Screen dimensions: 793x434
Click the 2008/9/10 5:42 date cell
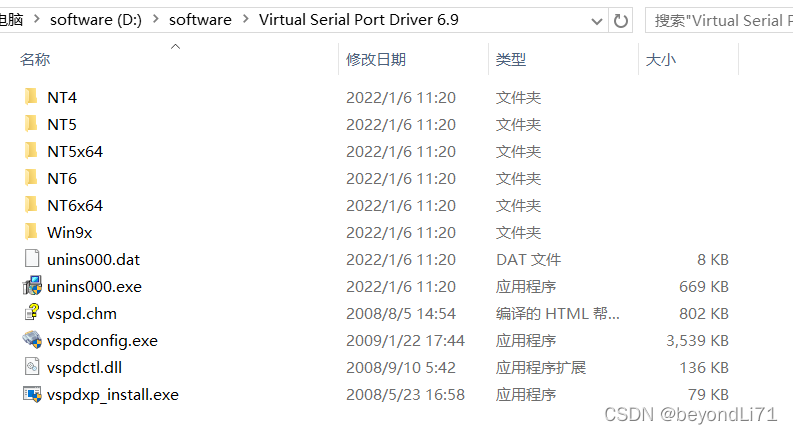click(401, 368)
